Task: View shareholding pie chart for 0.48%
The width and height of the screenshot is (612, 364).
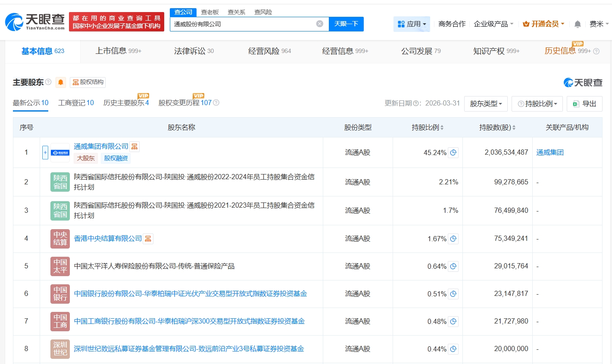Action: 453,321
